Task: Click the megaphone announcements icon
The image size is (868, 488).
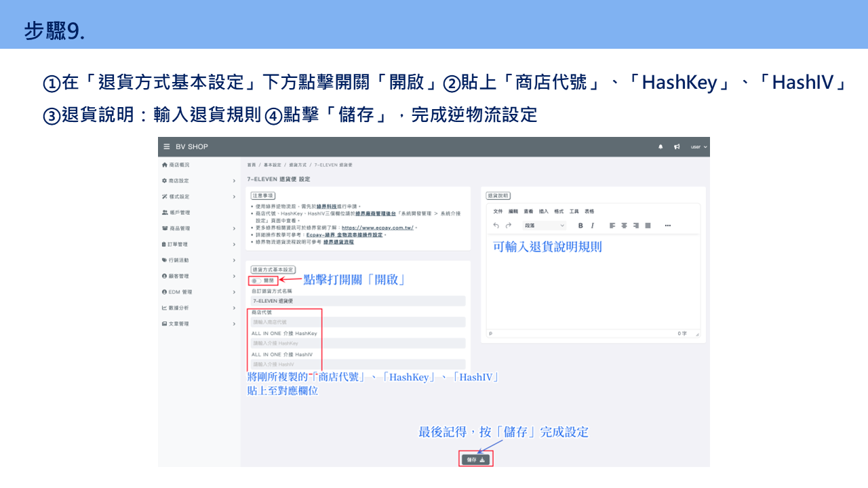Action: (677, 147)
